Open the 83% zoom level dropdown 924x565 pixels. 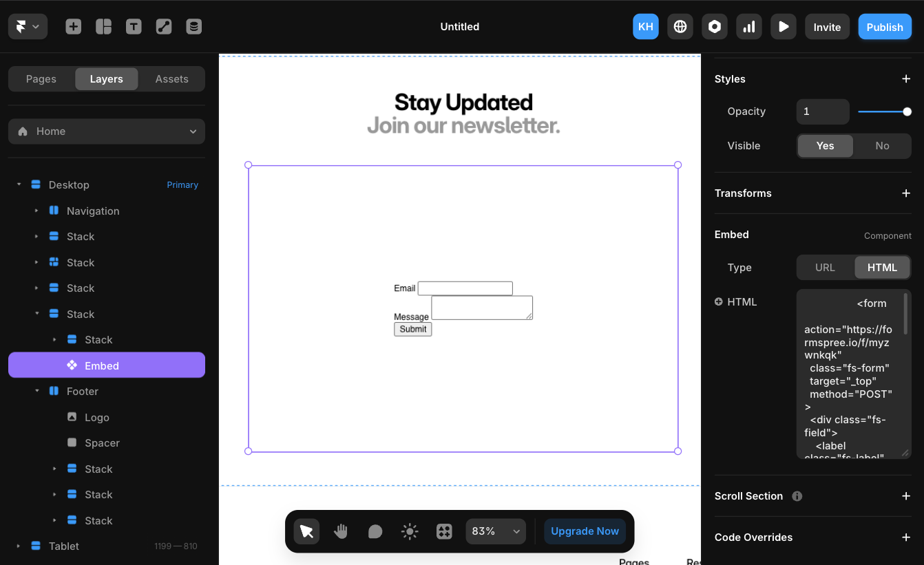tap(495, 531)
